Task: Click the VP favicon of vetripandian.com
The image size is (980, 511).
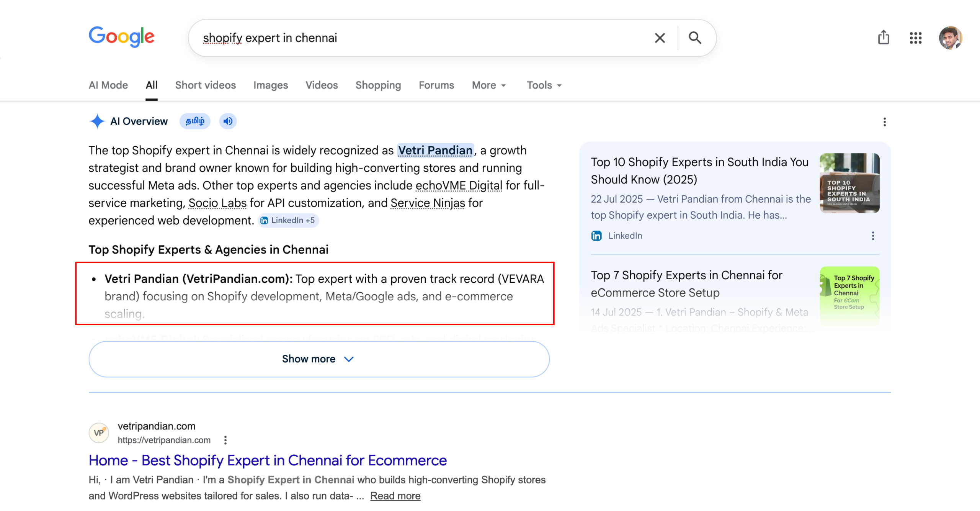Action: coord(99,433)
